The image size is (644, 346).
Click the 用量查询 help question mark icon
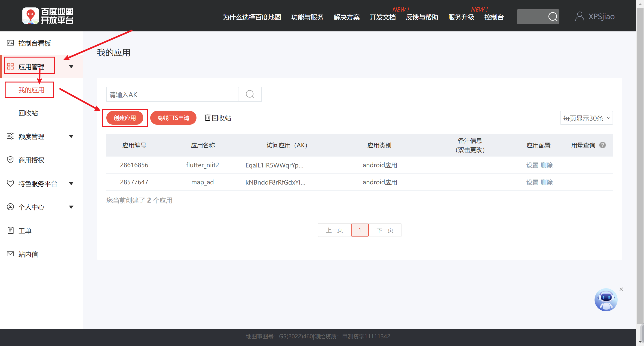[x=603, y=145]
